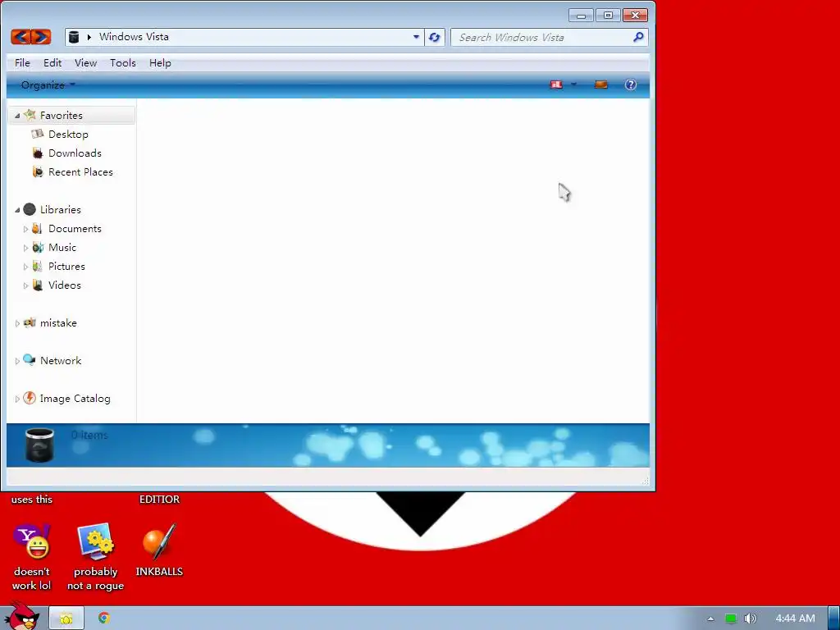Collapse the Libraries tree group

coord(17,210)
